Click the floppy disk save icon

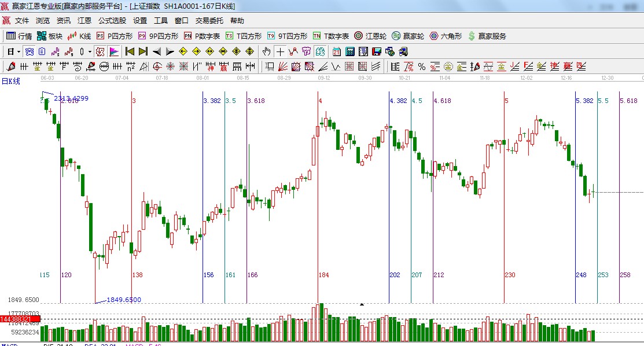click(x=377, y=51)
